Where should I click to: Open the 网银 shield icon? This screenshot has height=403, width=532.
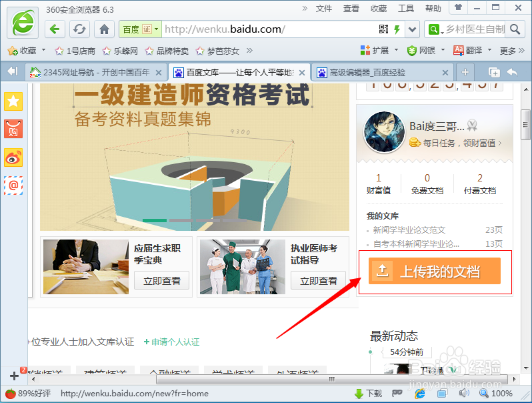[411, 51]
